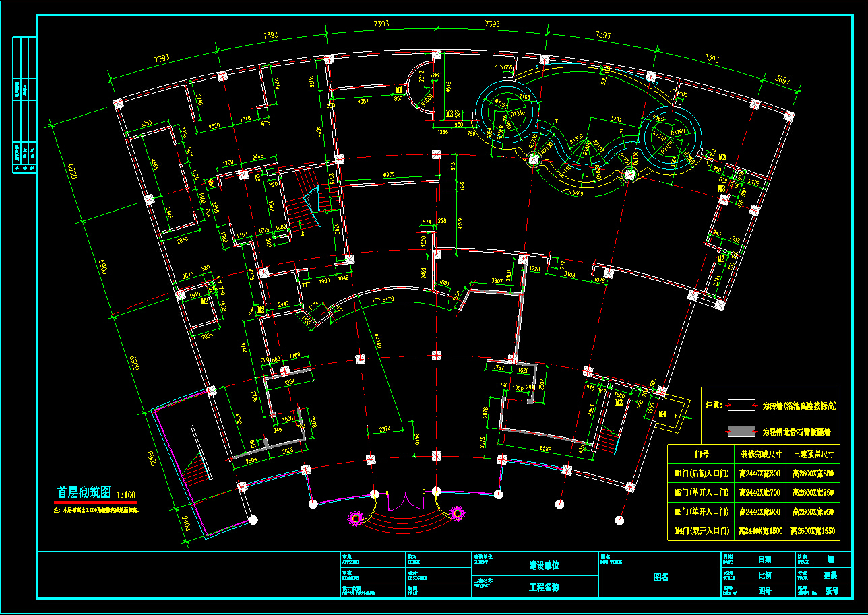
Task: Click the '土建预留尺寸' table header cell
Action: tap(813, 454)
